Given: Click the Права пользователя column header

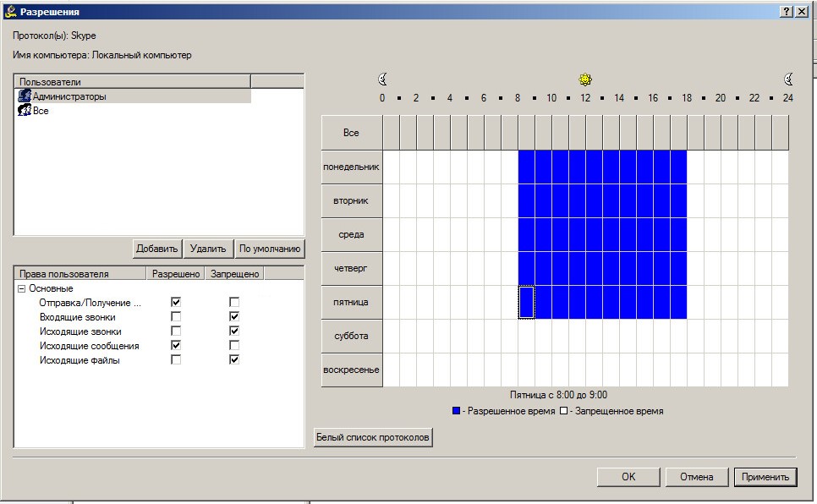Looking at the screenshot, I should pyautogui.click(x=80, y=274).
